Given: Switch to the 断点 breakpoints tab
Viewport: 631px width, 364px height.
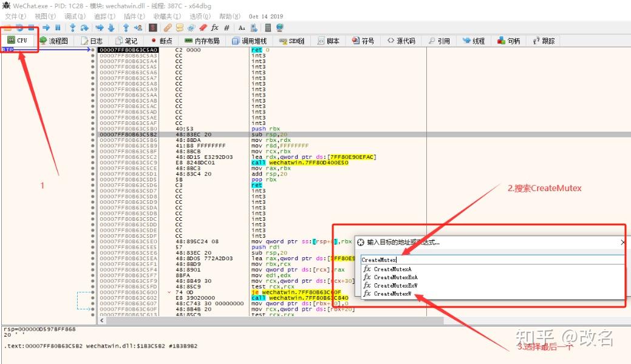Looking at the screenshot, I should click(x=162, y=41).
